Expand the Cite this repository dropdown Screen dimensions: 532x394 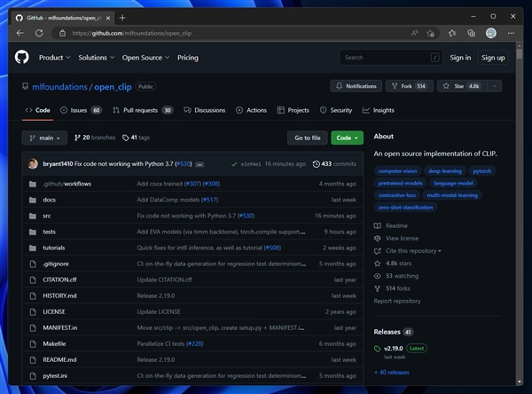413,250
